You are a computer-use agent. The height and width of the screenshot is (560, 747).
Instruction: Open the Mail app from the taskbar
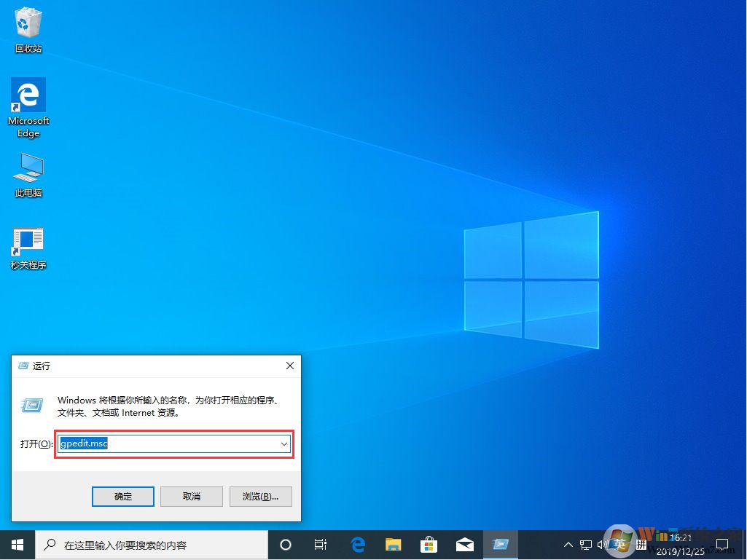[464, 544]
